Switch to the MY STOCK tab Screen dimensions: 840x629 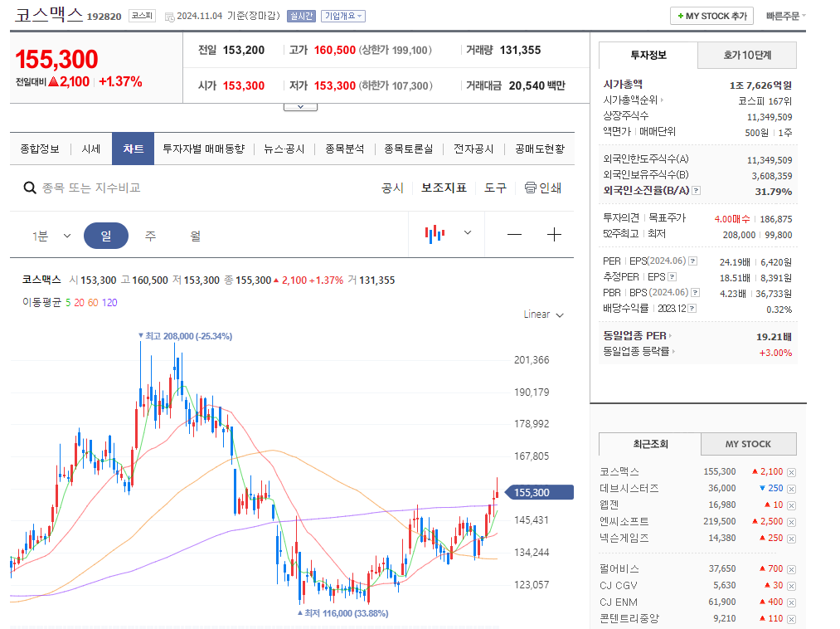pos(749,444)
